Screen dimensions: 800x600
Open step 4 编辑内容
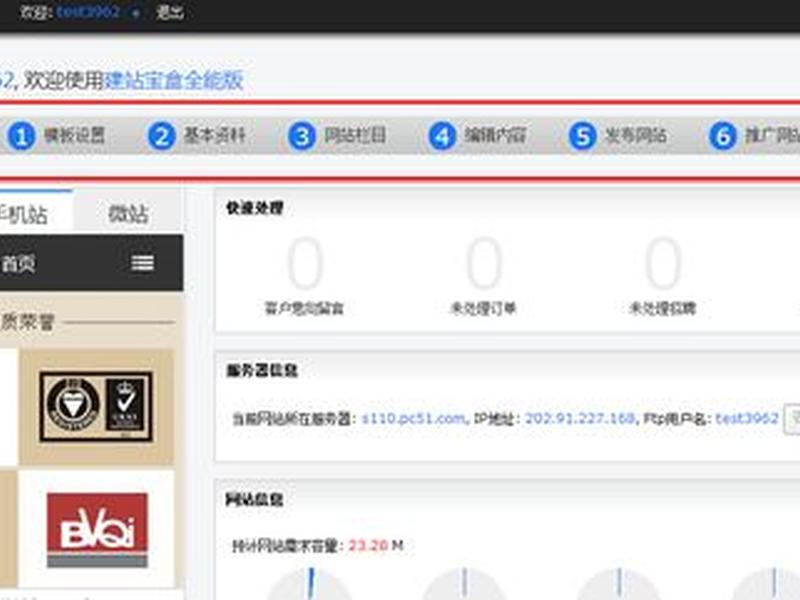tap(478, 136)
